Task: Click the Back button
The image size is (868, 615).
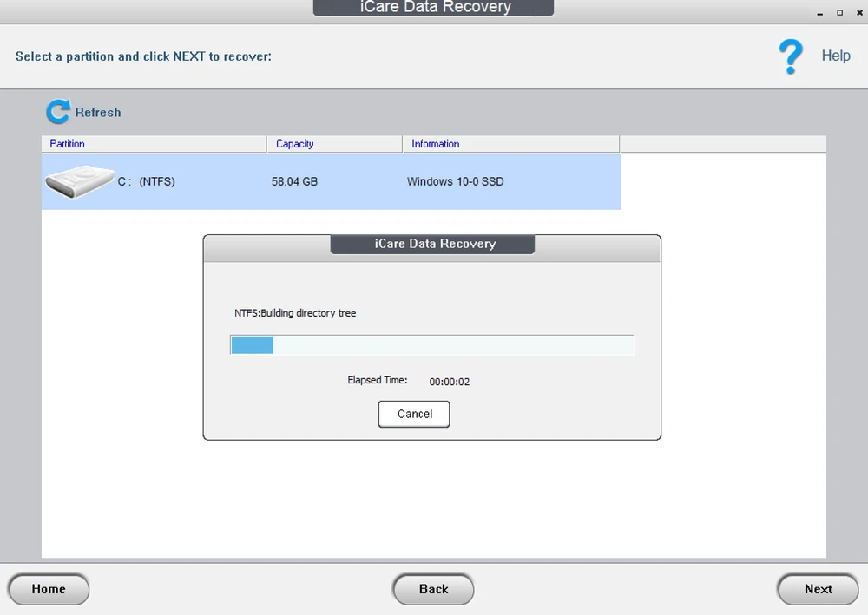Action: [433, 589]
